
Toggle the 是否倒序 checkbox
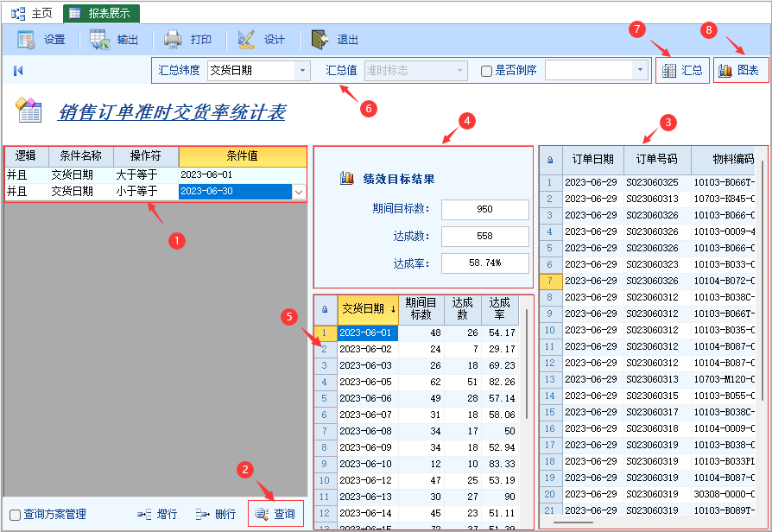pos(486,72)
